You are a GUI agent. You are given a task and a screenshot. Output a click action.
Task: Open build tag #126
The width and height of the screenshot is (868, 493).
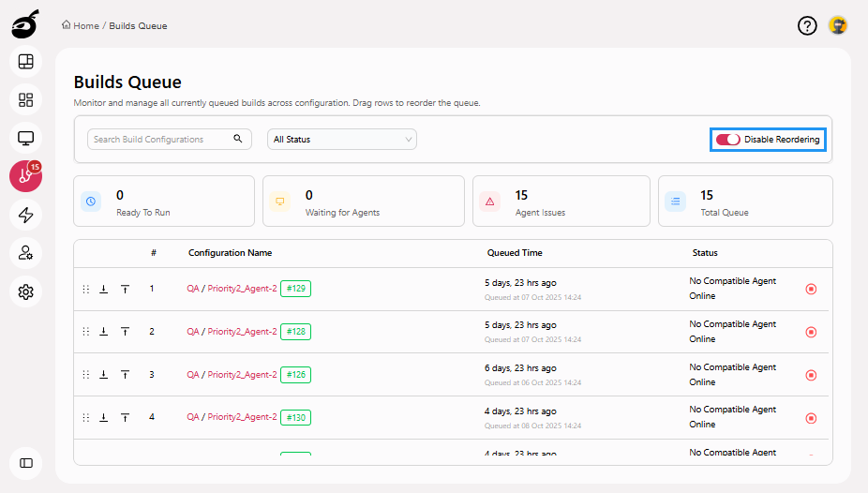tap(295, 375)
